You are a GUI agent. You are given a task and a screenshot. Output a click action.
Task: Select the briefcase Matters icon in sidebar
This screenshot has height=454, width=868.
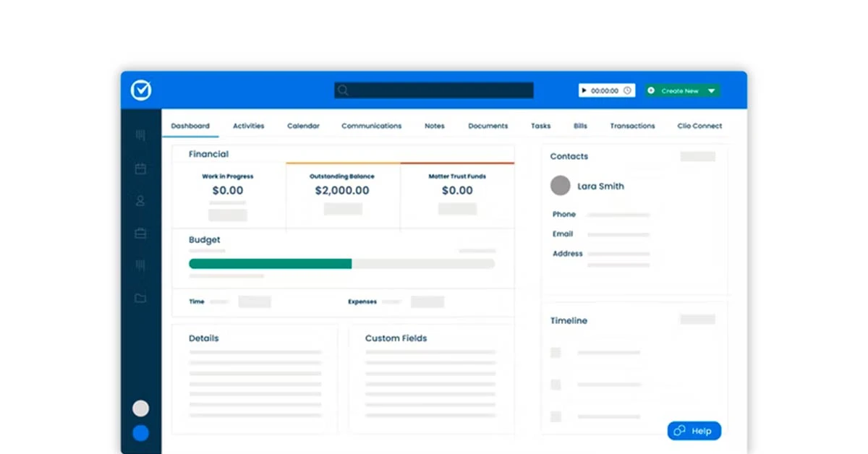[140, 233]
